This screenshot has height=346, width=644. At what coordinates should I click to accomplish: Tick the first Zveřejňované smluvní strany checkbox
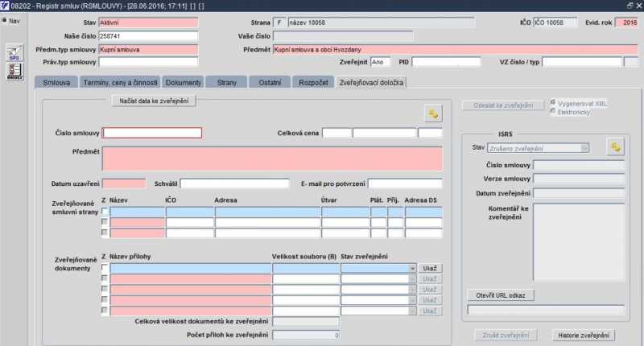[105, 212]
